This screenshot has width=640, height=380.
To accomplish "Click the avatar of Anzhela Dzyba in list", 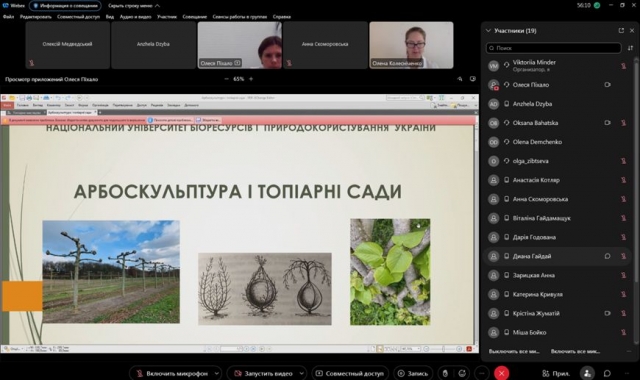I will 493,104.
